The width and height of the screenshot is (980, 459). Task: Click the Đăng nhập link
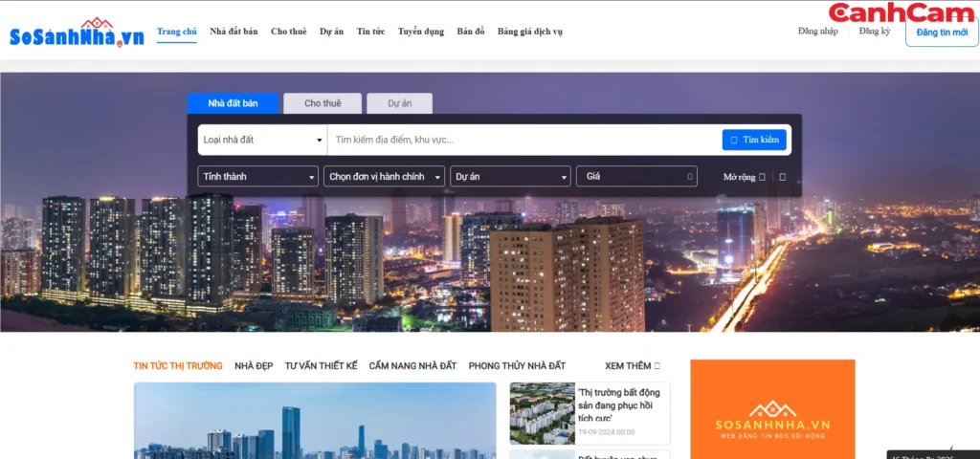point(817,32)
